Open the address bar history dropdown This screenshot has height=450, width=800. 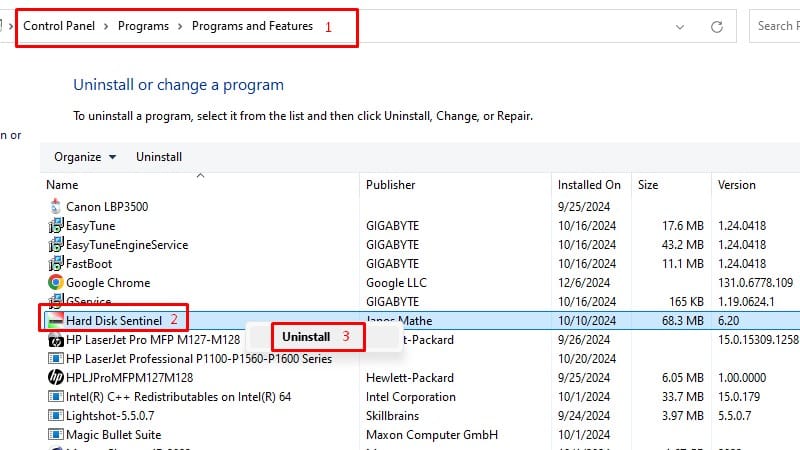(x=680, y=27)
